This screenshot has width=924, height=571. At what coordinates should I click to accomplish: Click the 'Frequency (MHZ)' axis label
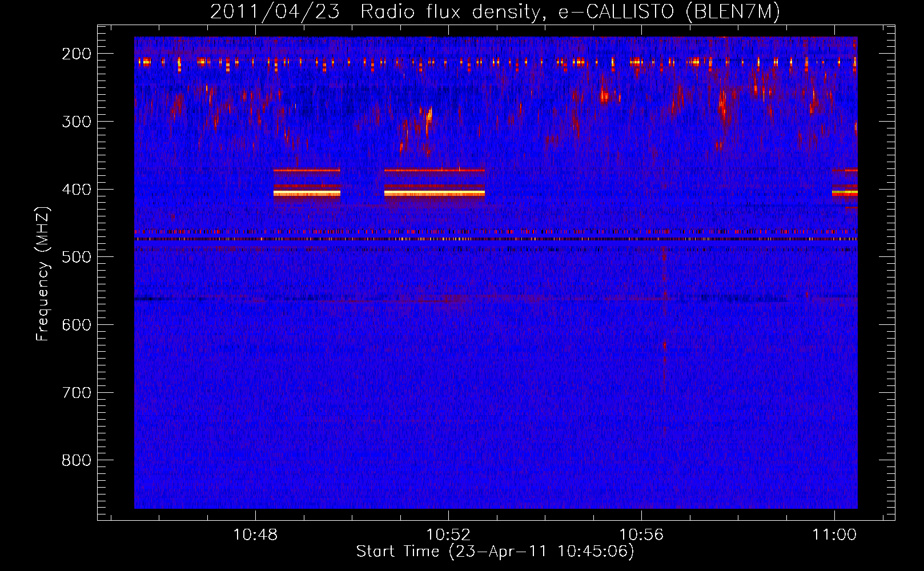[x=43, y=274]
